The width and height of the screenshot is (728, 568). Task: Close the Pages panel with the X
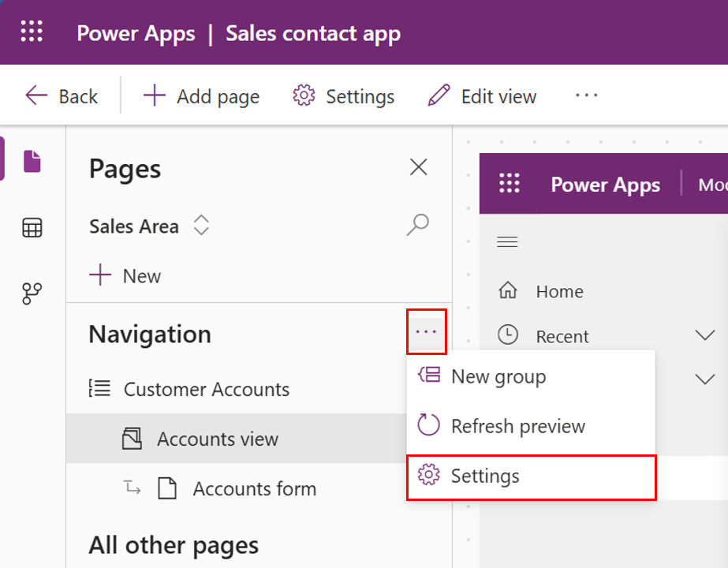click(418, 167)
